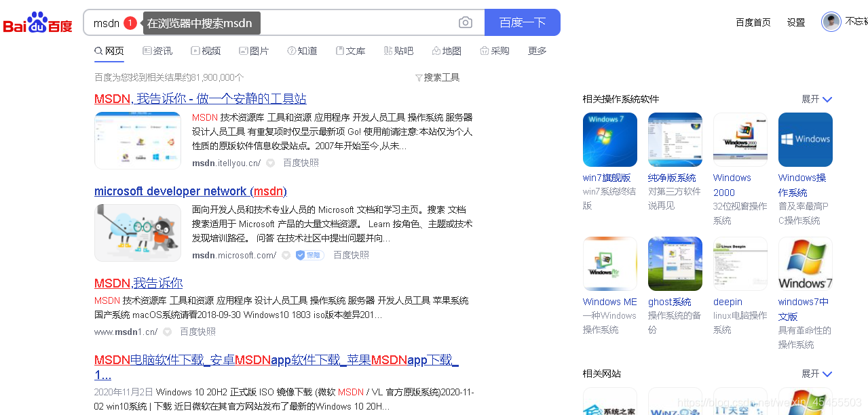Switch to the 采购 tab

click(x=495, y=51)
